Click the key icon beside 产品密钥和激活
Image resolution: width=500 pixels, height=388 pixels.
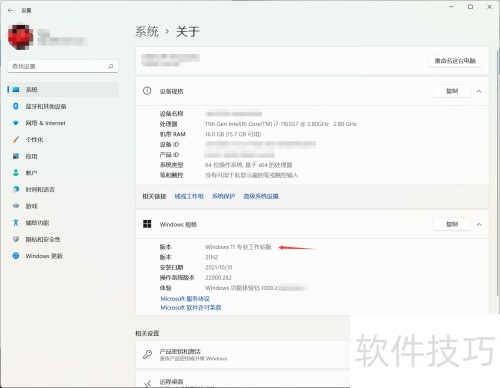[x=147, y=354]
